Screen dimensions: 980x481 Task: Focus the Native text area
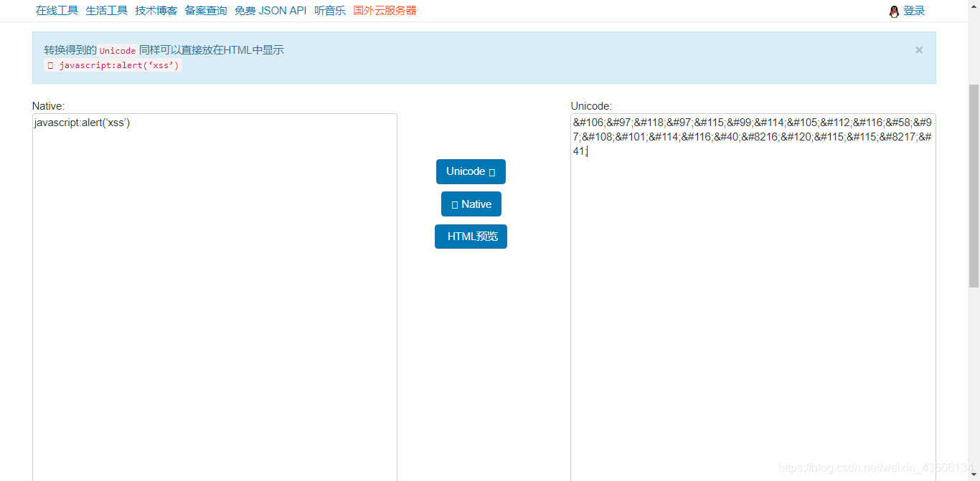click(x=215, y=297)
